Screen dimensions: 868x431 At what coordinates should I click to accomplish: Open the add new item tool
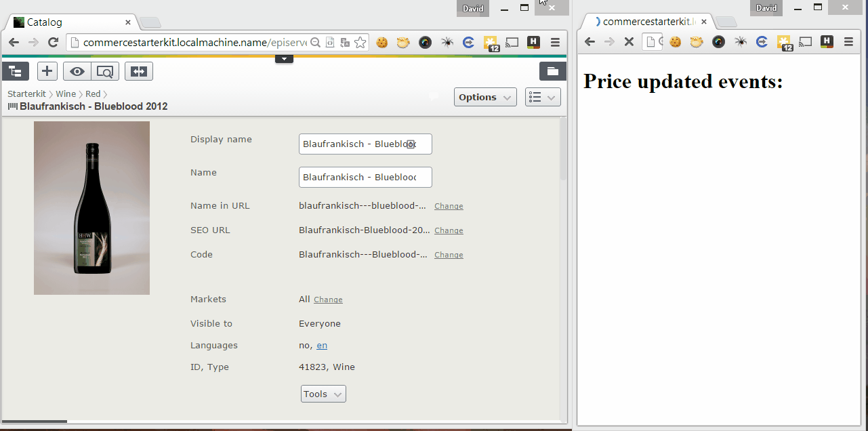[x=47, y=70]
